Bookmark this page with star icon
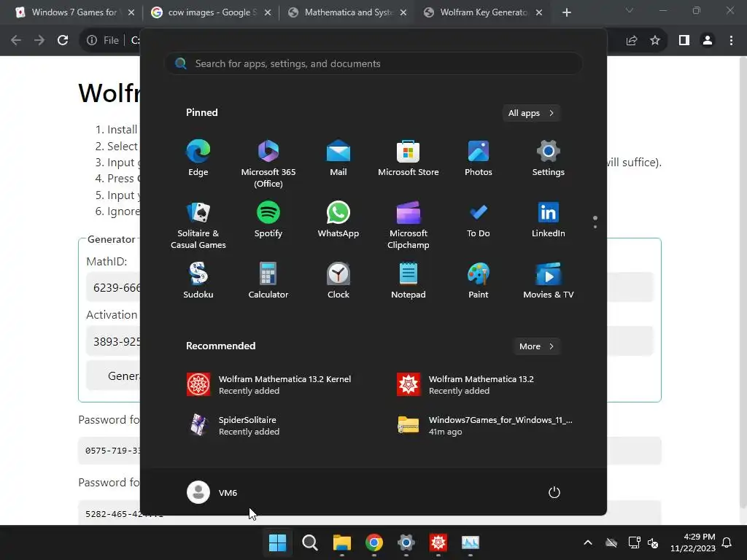747x560 pixels. click(x=655, y=41)
